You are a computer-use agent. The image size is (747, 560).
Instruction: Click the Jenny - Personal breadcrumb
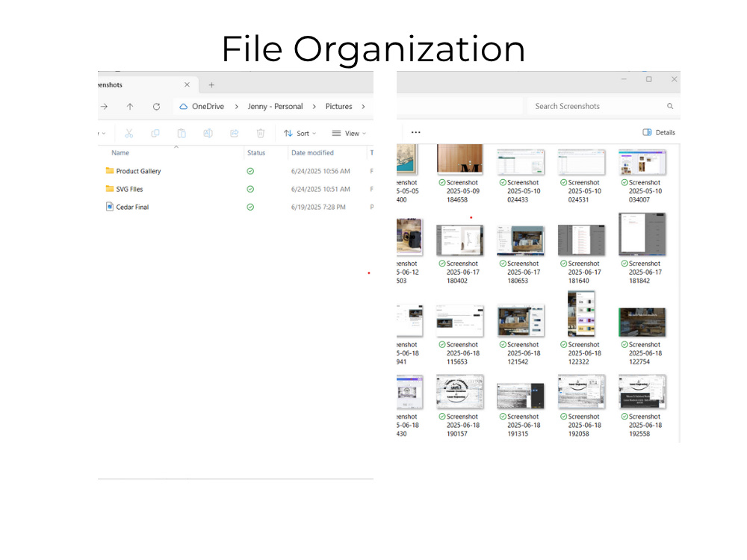(275, 106)
